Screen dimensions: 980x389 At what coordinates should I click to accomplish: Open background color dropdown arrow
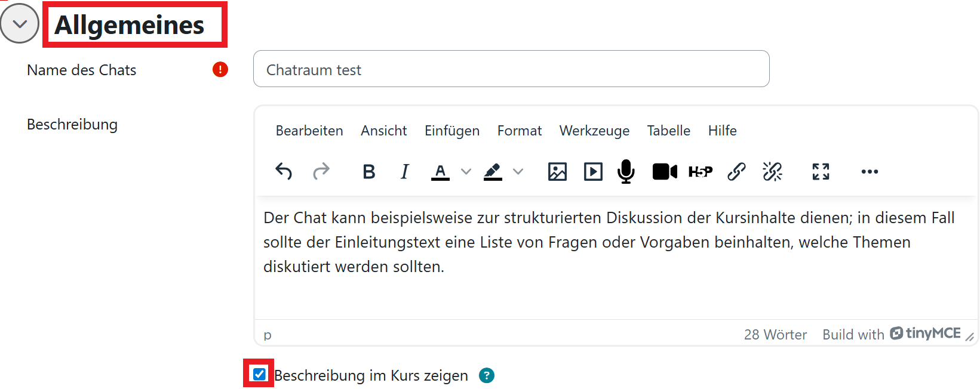click(x=518, y=172)
